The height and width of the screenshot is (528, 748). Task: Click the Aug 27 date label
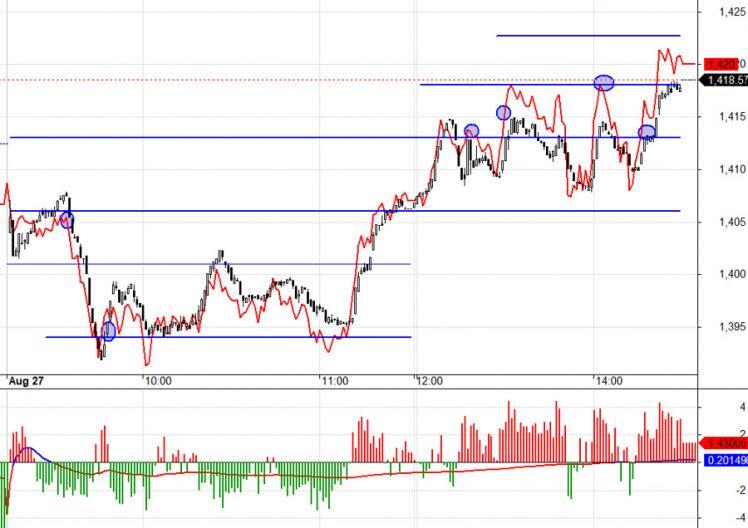pyautogui.click(x=26, y=382)
